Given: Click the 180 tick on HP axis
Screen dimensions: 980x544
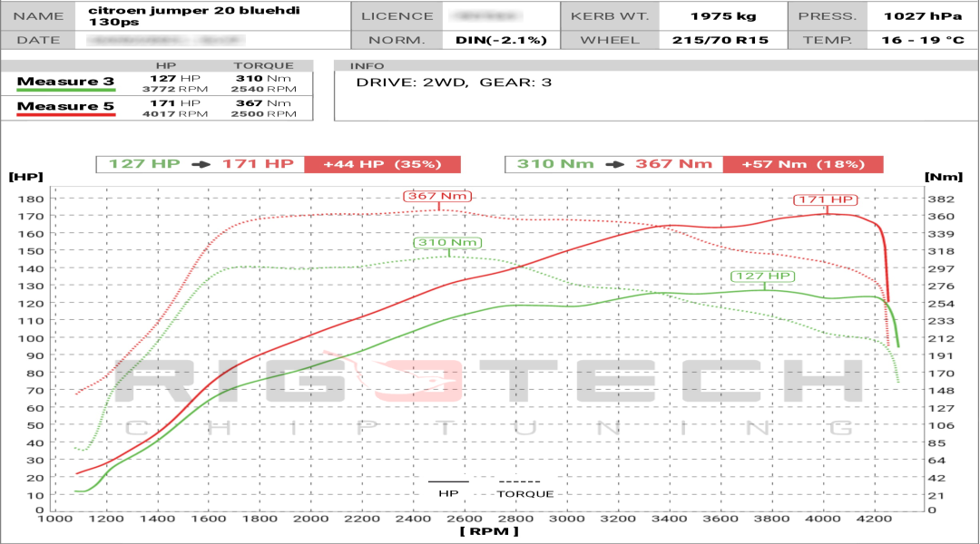Looking at the screenshot, I should (x=31, y=199).
